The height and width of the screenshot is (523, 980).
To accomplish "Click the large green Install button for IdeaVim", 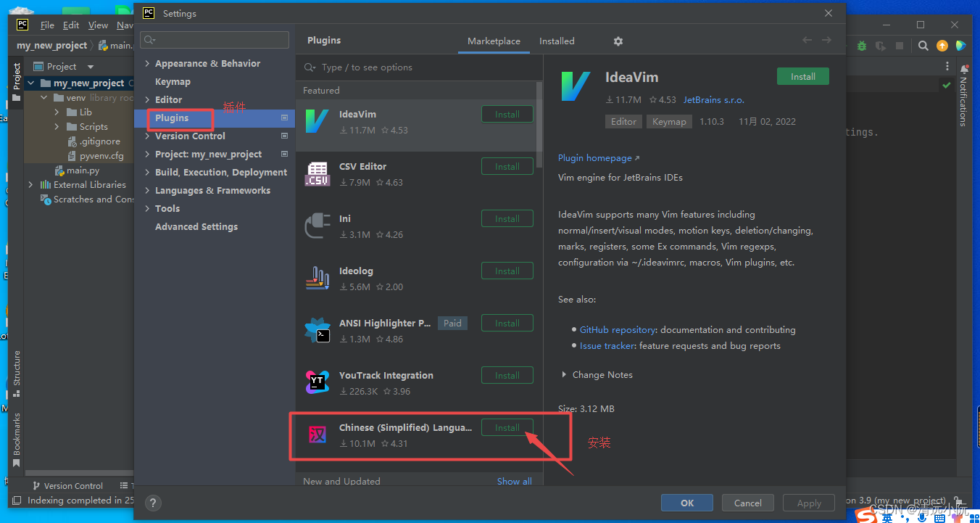I will [803, 77].
